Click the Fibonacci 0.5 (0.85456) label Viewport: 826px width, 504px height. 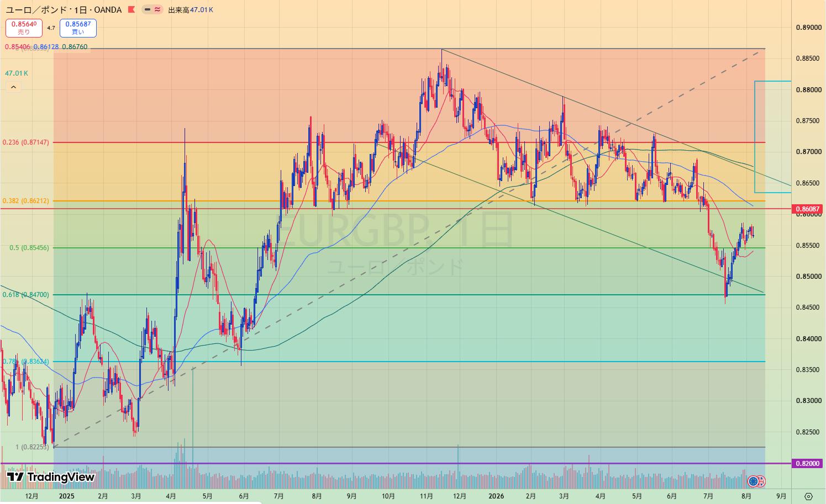[x=29, y=248]
